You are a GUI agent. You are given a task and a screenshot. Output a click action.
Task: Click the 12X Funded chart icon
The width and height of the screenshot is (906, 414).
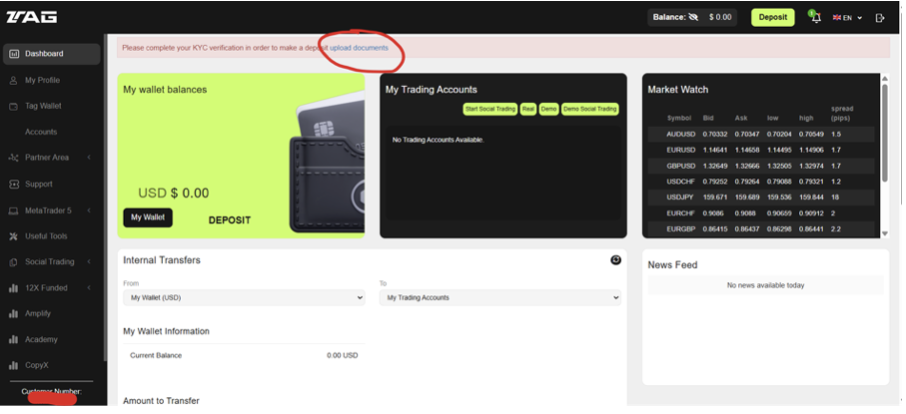[14, 288]
